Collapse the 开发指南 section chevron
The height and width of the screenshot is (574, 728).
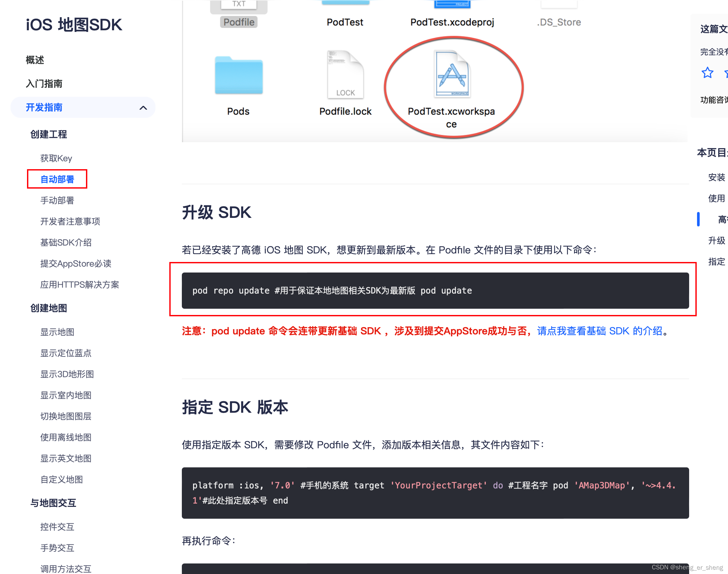tap(143, 108)
